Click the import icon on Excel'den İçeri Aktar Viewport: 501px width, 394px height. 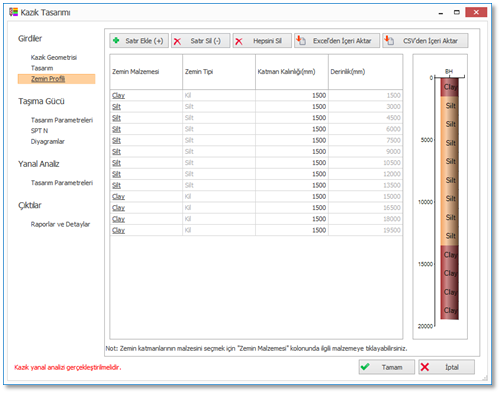tap(301, 40)
